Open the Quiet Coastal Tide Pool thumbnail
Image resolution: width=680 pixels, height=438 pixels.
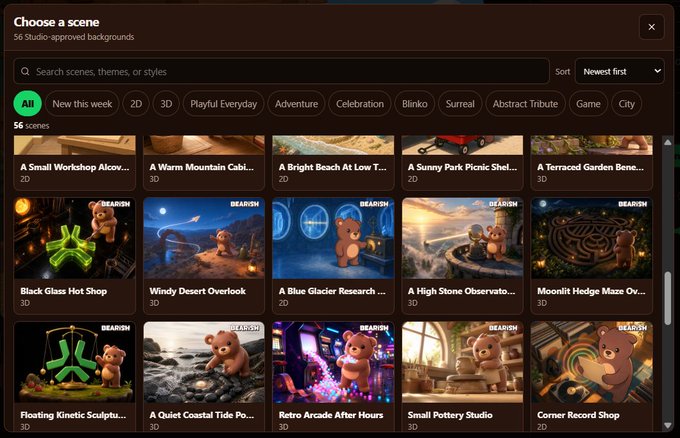click(204, 362)
